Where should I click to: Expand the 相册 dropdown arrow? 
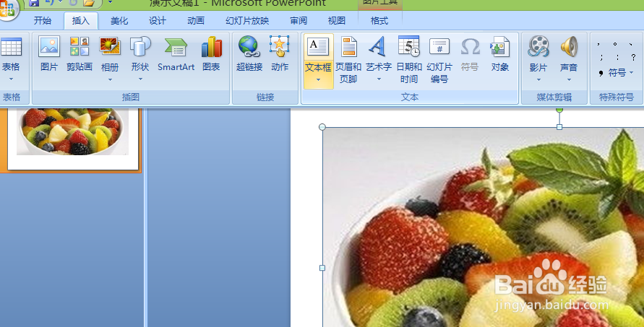pos(110,79)
